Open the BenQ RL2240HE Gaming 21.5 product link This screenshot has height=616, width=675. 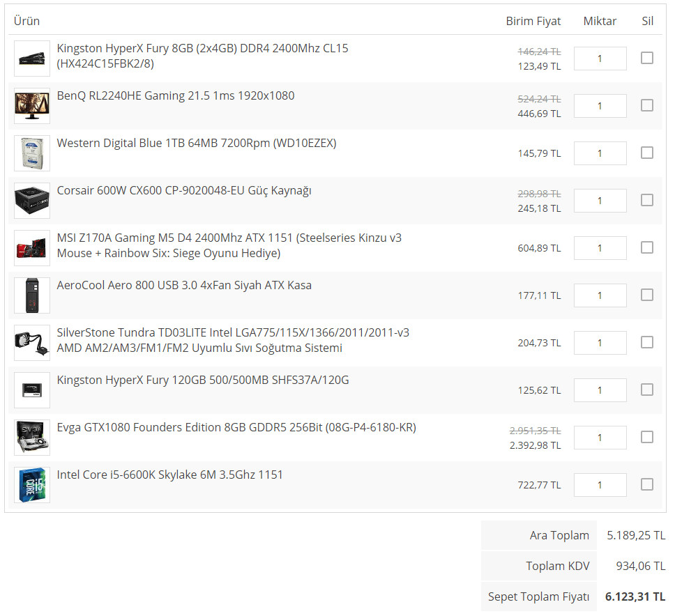click(x=176, y=95)
